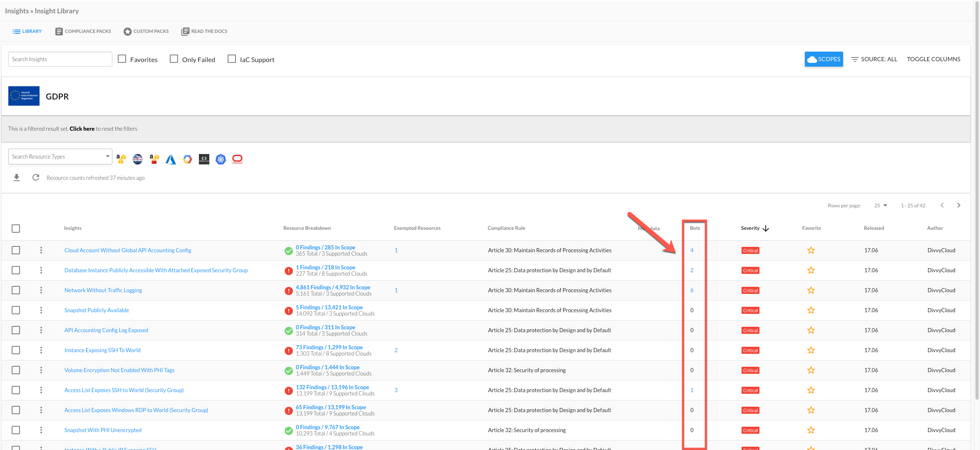
Task: Open the Custom Packs tab
Action: click(x=146, y=31)
